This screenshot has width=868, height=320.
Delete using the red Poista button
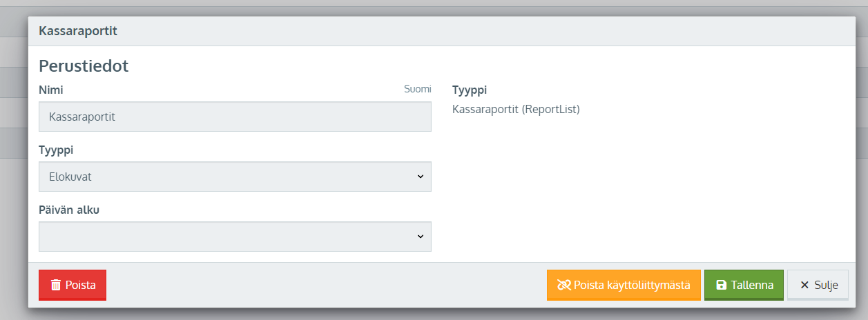coord(73,285)
